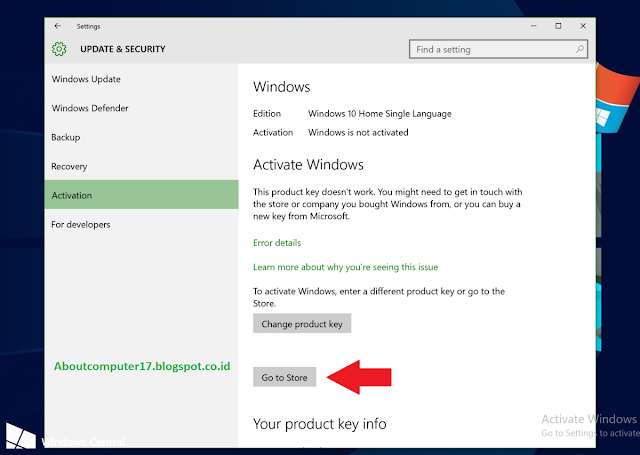Click the 'Activate Windows' heading

pos(308,165)
